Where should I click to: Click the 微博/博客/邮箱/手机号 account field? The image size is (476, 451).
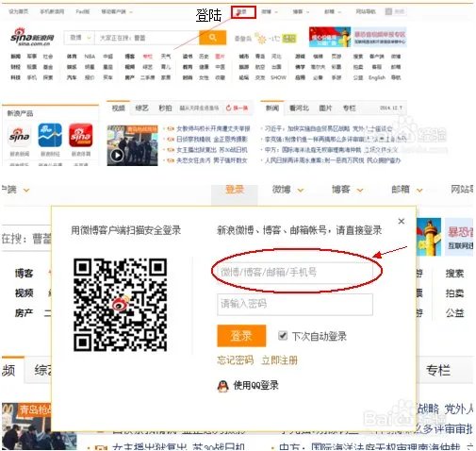click(295, 272)
